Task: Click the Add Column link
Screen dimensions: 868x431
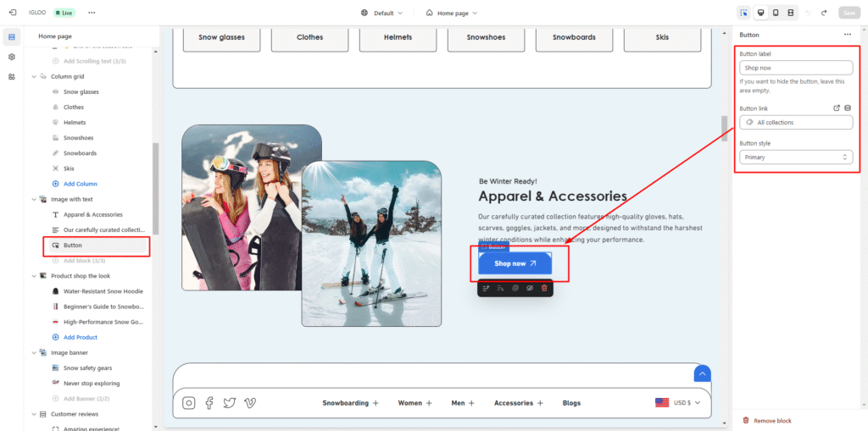Action: (80, 184)
